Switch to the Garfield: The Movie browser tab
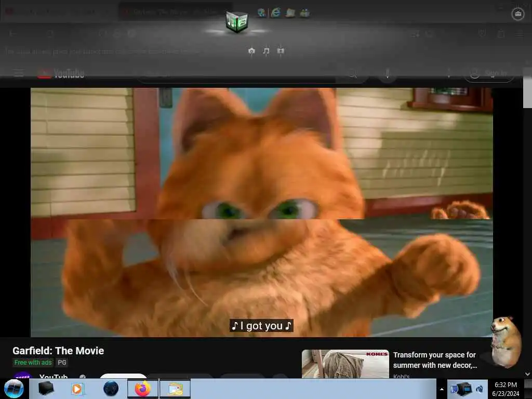 pyautogui.click(x=176, y=12)
